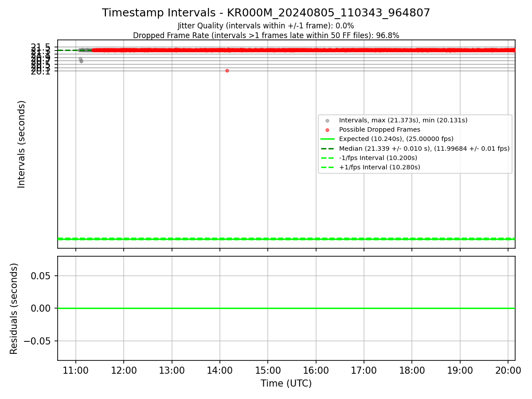Click the 14:00 x-axis tick label
Image resolution: width=532 pixels, height=399 pixels.
(x=220, y=371)
